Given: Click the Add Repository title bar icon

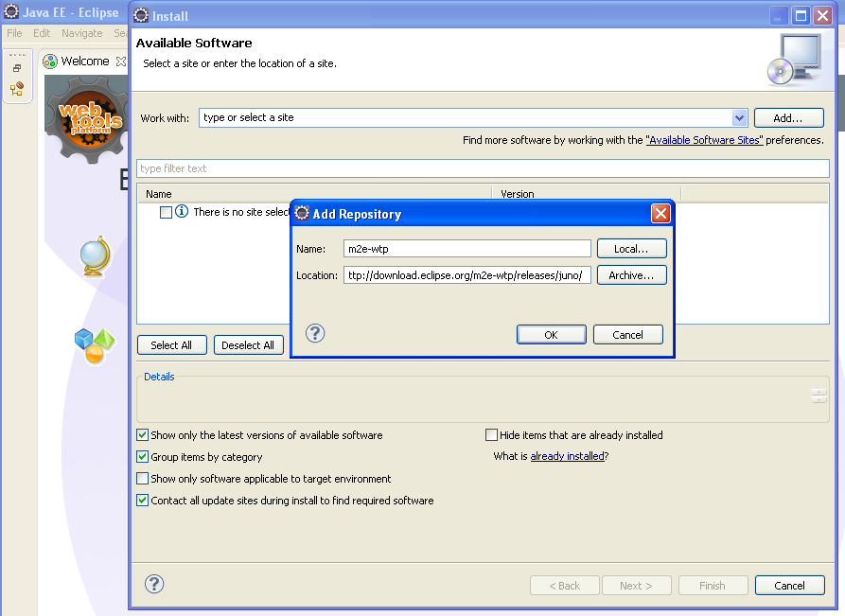Looking at the screenshot, I should [x=300, y=213].
